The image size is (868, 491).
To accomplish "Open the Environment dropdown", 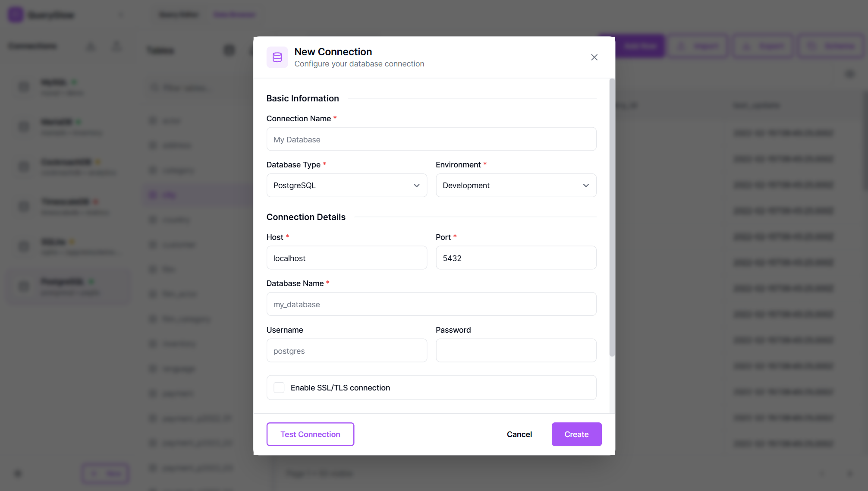I will pos(516,185).
